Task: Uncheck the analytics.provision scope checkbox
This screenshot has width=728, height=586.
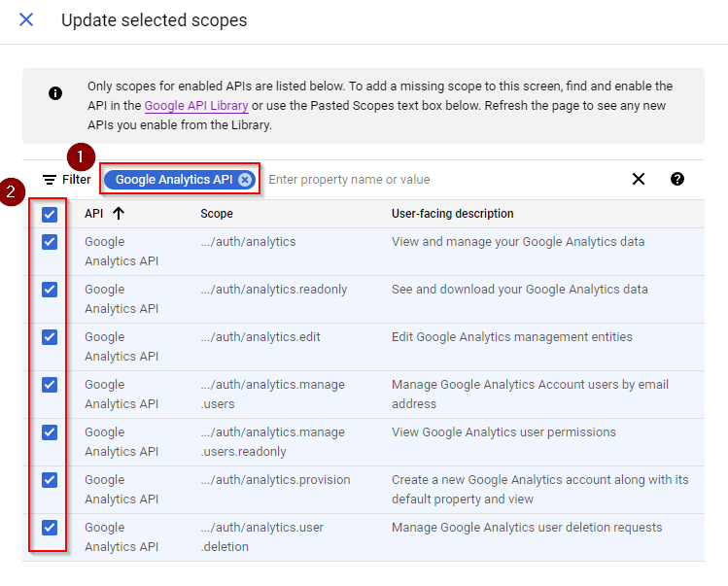Action: tap(50, 480)
